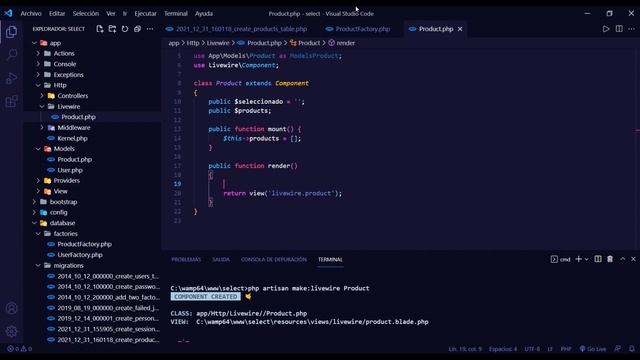The image size is (640, 360).
Task: Click the Espacios: 4 indentation indicator
Action: (x=503, y=349)
